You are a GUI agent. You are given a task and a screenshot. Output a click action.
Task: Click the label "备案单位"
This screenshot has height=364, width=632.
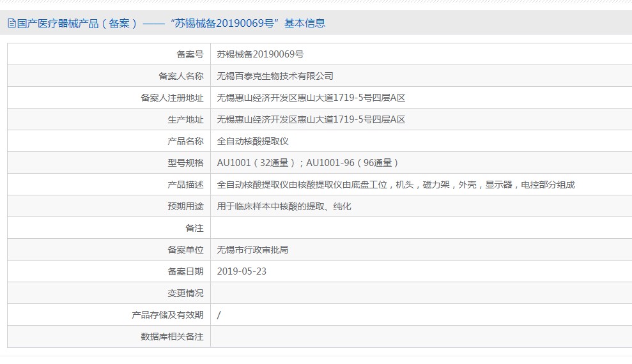(185, 250)
